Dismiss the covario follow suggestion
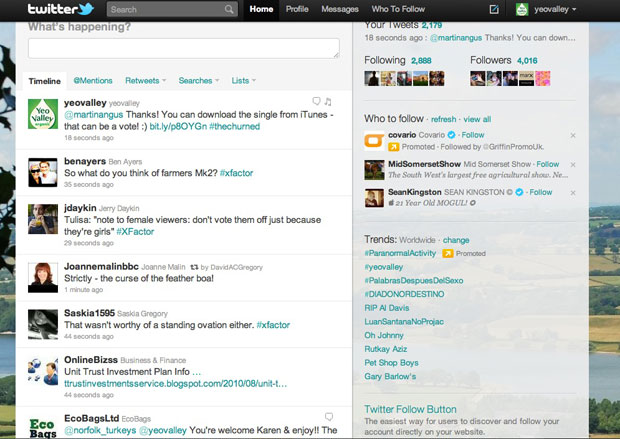The width and height of the screenshot is (620, 439). 573,136
